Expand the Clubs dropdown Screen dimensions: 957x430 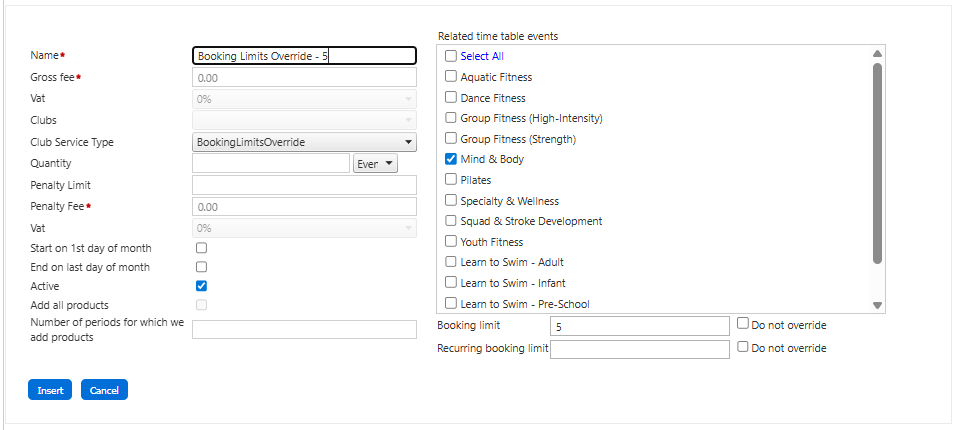(x=304, y=120)
